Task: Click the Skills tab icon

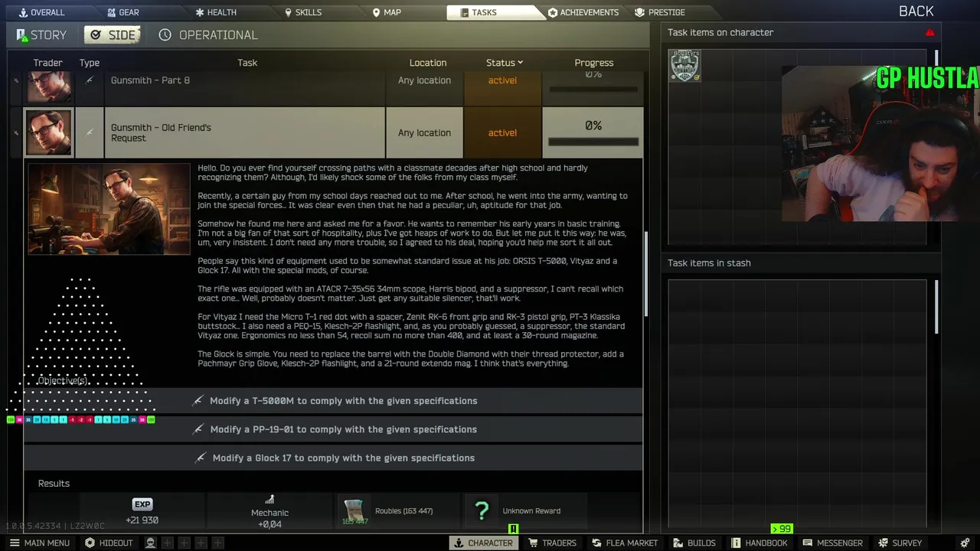Action: [x=289, y=12]
